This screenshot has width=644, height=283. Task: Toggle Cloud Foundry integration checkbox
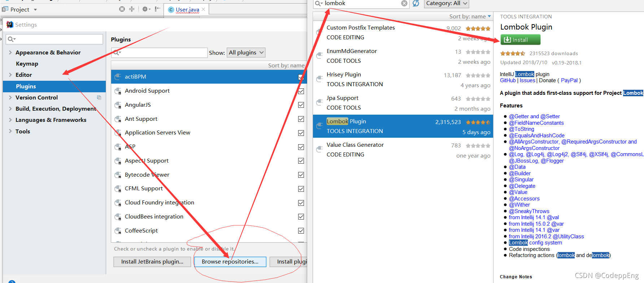coord(301,203)
